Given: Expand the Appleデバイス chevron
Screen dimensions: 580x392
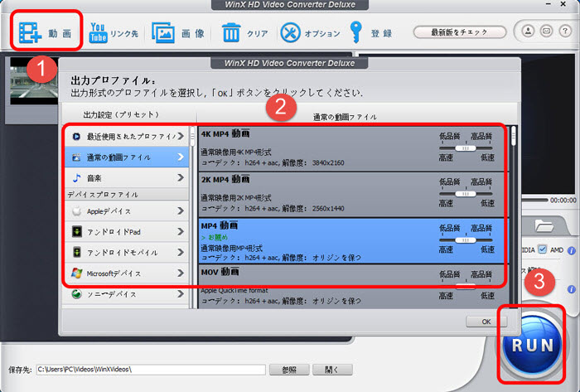Looking at the screenshot, I should 181,211.
